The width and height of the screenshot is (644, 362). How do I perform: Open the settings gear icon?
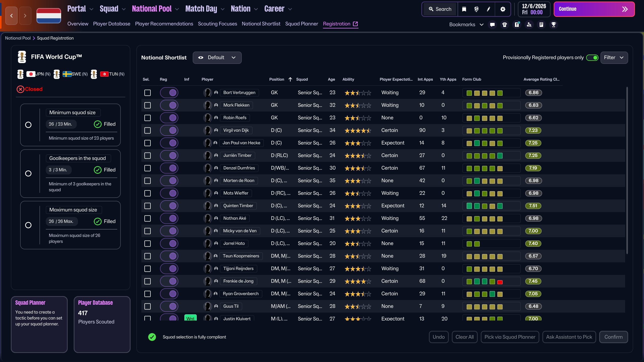coord(503,9)
